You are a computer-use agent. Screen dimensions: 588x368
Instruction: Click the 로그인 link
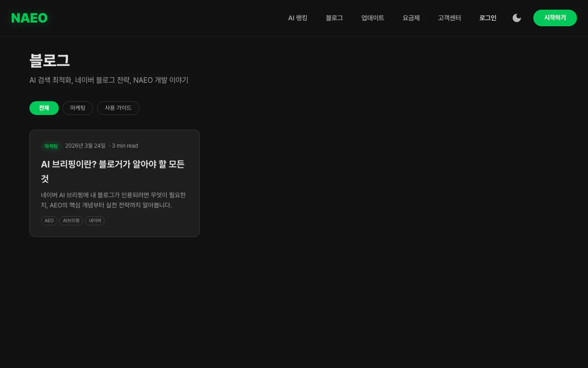point(488,18)
